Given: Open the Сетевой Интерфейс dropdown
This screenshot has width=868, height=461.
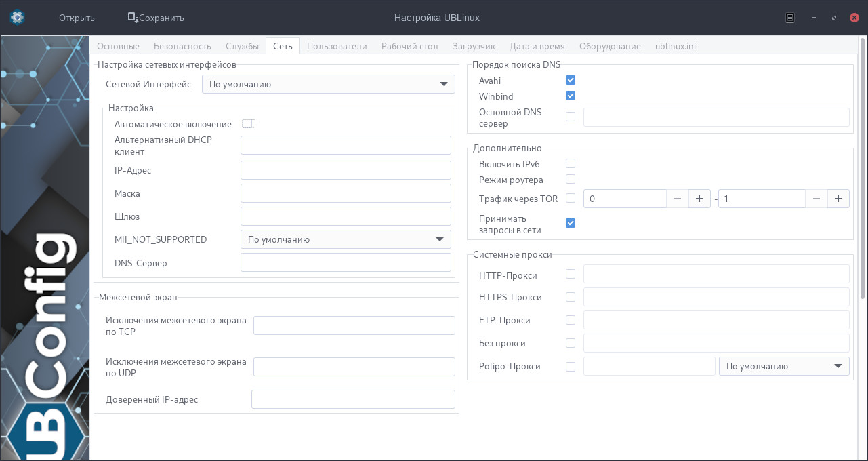Looking at the screenshot, I should tap(329, 84).
